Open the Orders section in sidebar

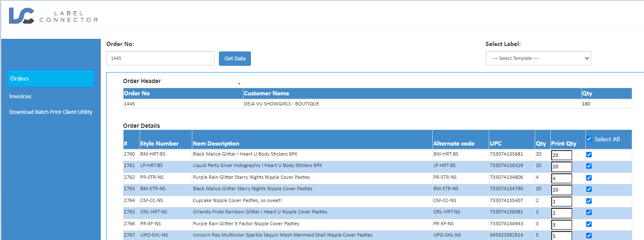pyautogui.click(x=51, y=78)
